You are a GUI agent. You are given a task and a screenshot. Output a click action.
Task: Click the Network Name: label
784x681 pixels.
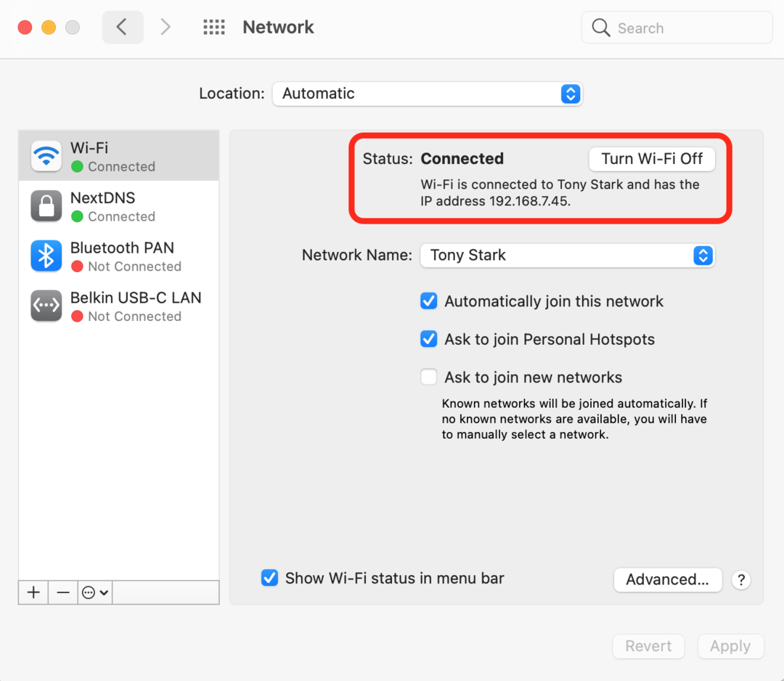357,255
